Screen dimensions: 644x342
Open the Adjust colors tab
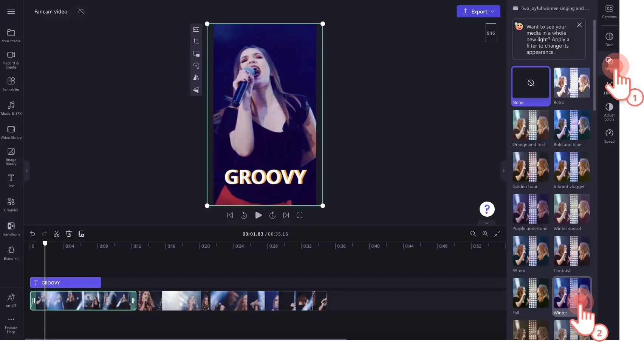click(x=609, y=112)
